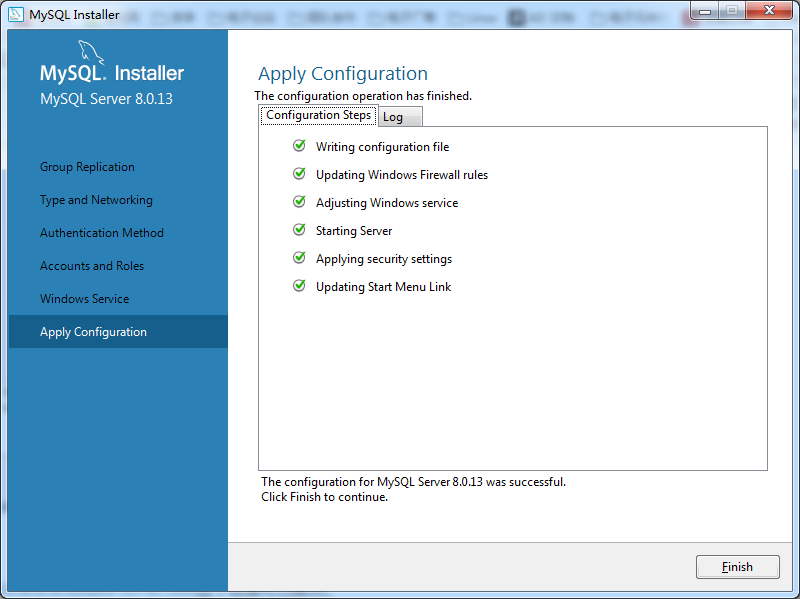The height and width of the screenshot is (599, 800).
Task: Go to the Accounts and Roles step
Action: coord(92,266)
